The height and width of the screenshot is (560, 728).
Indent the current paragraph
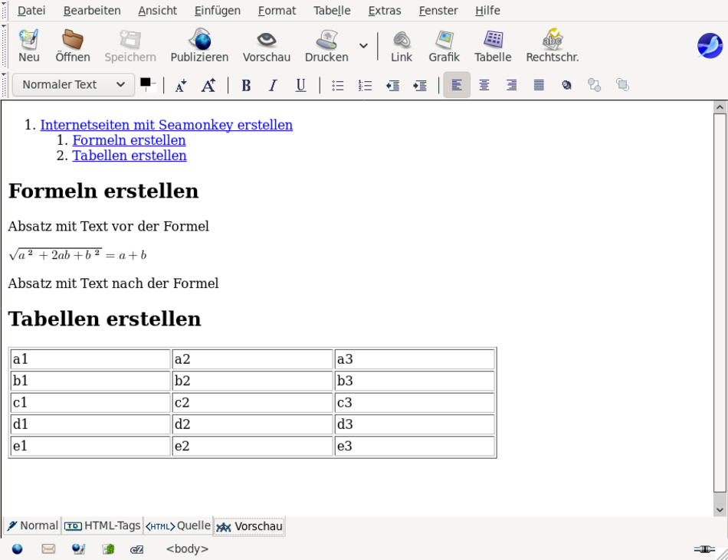tap(420, 85)
